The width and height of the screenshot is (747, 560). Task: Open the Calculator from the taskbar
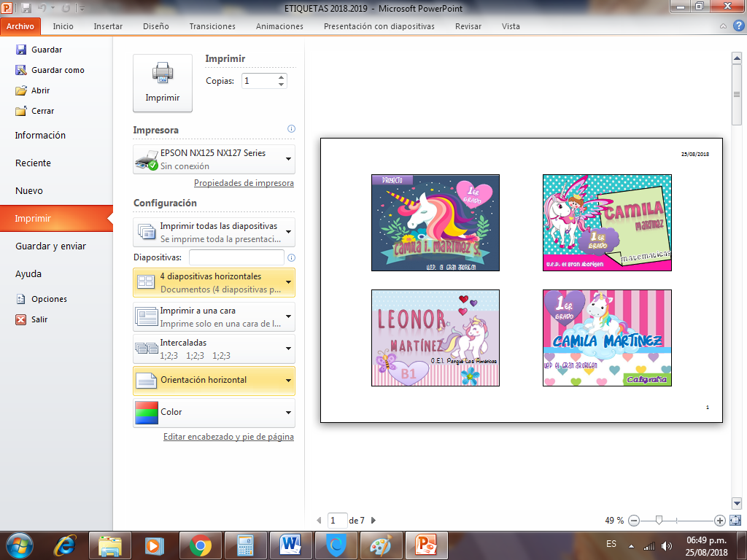245,545
